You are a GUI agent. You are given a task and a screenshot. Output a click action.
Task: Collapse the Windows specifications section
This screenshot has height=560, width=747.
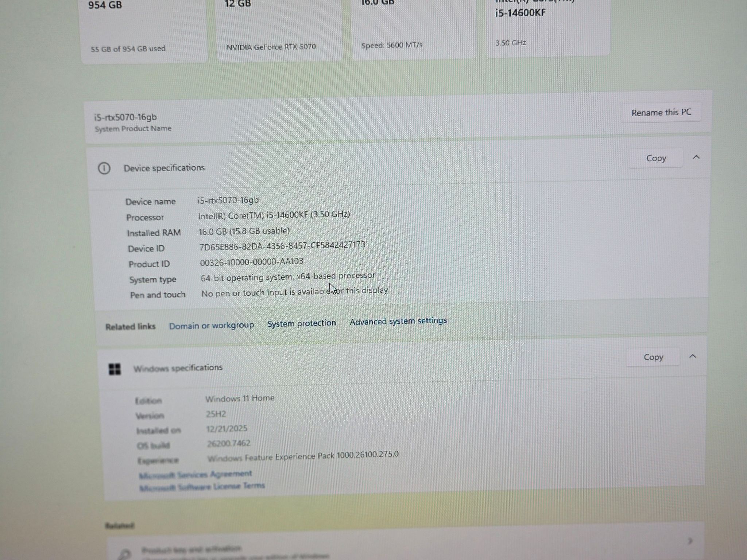(693, 356)
